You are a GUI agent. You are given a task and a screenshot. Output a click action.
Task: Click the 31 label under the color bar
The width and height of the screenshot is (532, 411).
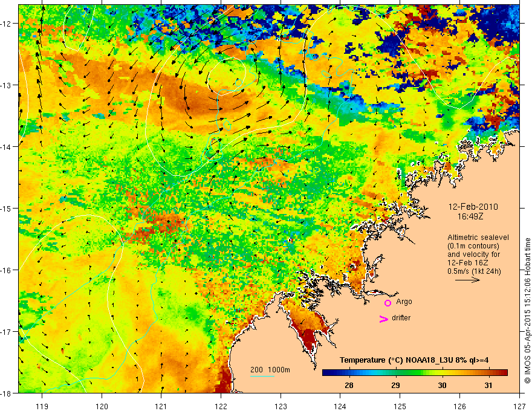(488, 385)
